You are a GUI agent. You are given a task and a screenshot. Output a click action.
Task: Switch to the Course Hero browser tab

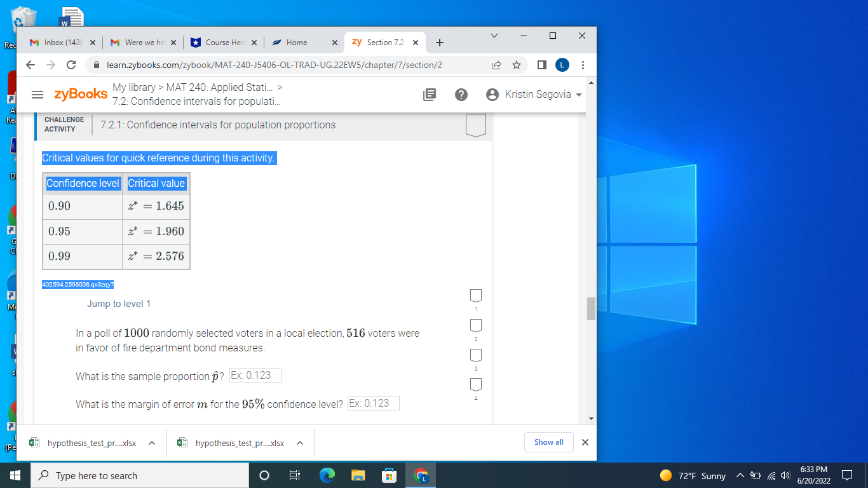[224, 43]
